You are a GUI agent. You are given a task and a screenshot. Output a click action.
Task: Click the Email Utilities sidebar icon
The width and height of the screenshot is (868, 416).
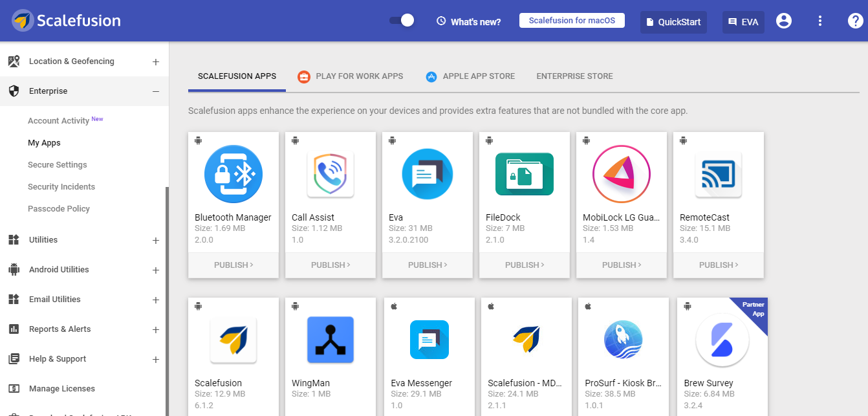click(x=14, y=300)
